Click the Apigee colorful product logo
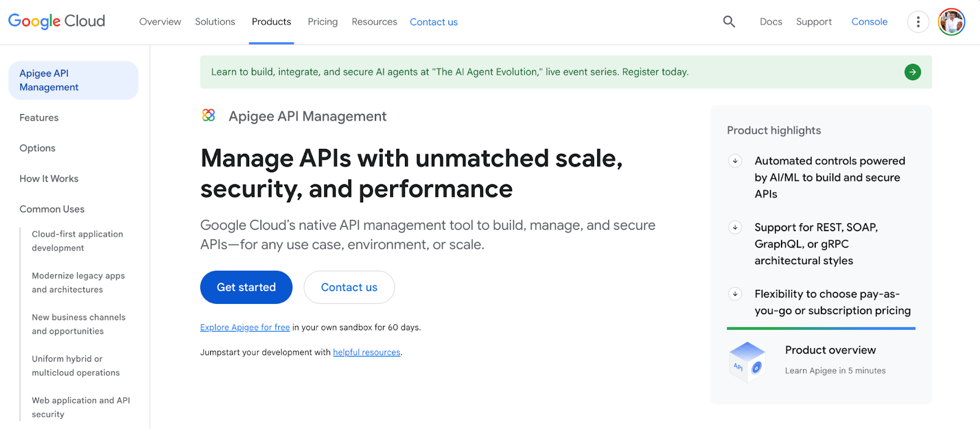 pos(209,115)
